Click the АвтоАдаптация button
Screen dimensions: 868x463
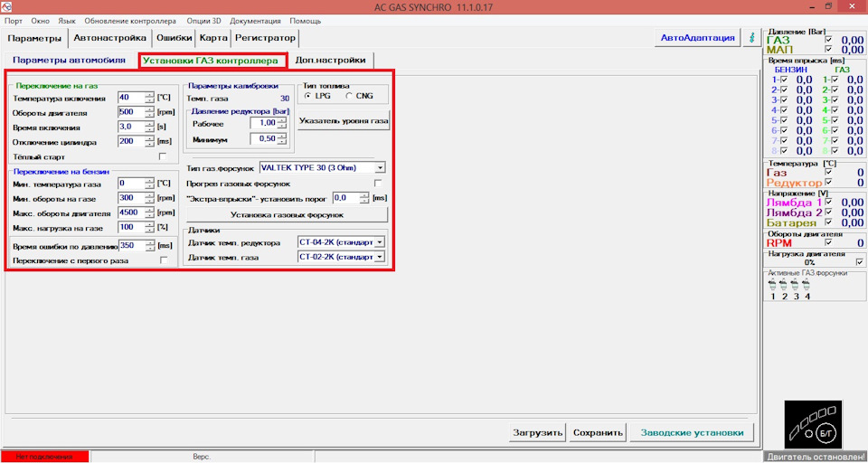pyautogui.click(x=697, y=38)
